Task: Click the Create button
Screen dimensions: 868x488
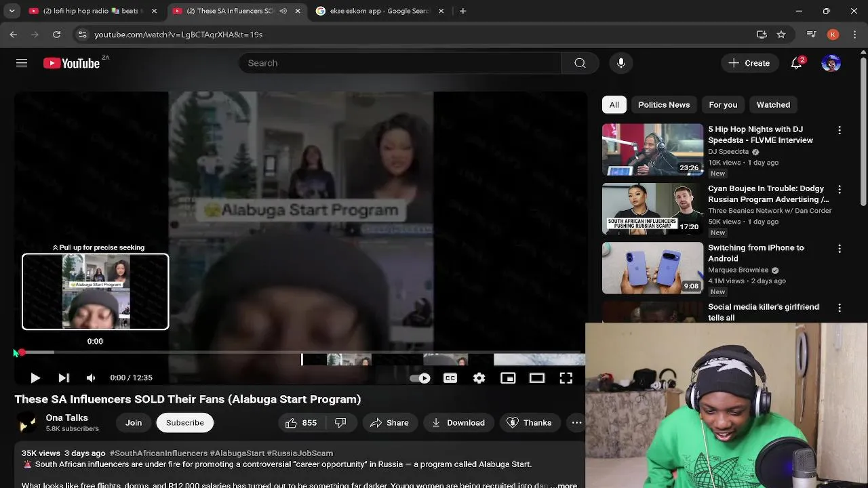Action: 749,63
